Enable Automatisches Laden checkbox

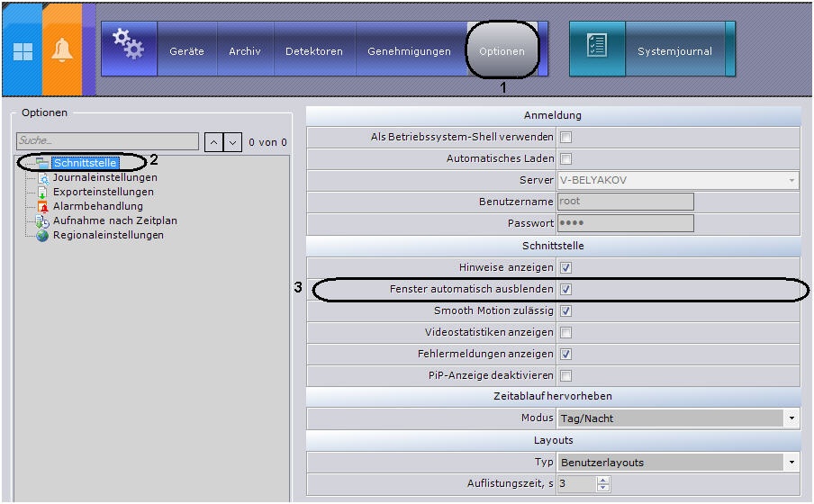coord(565,158)
